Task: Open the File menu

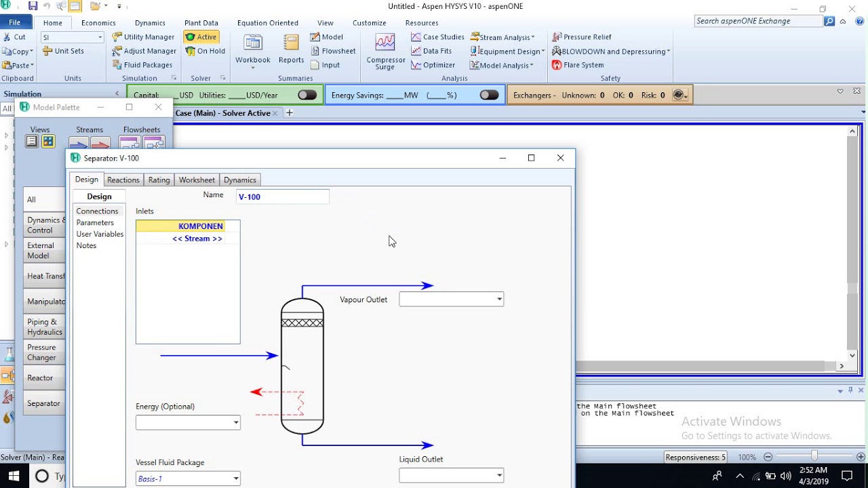Action: tap(14, 22)
